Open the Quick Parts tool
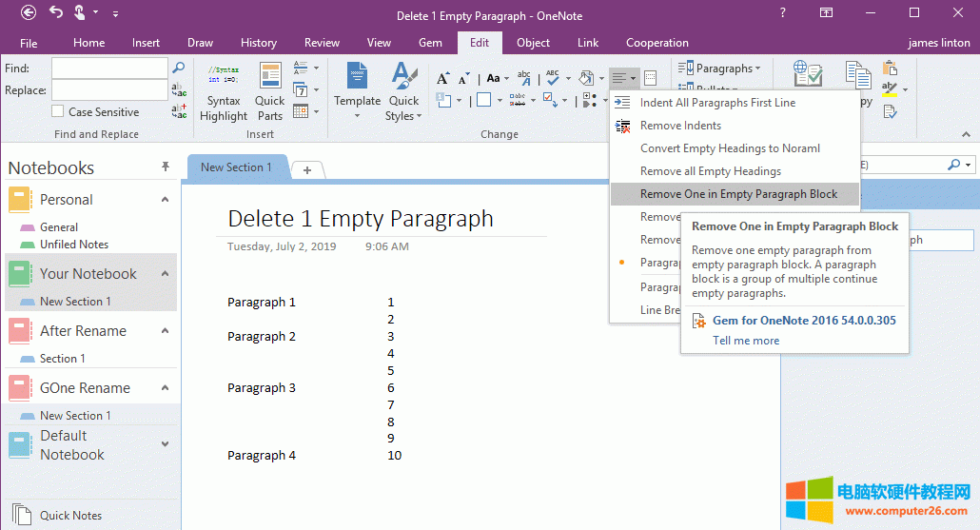 click(x=269, y=93)
